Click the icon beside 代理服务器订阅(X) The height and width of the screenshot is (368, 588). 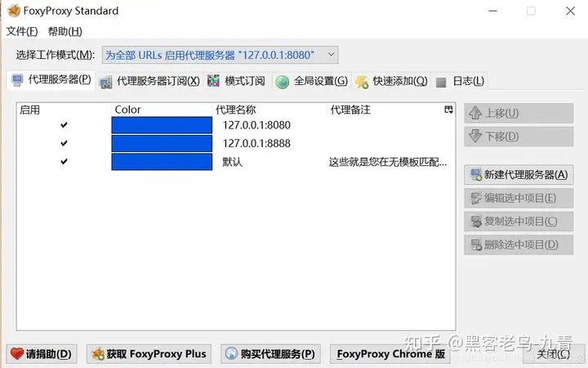pyautogui.click(x=105, y=83)
